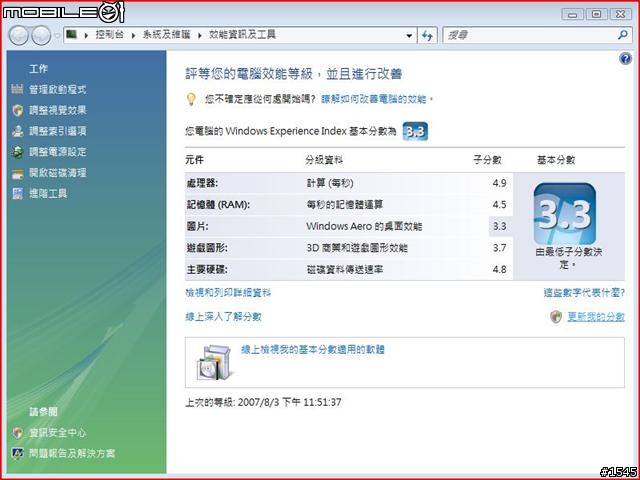This screenshot has width=640, height=480.
Task: Click the 4.9 processor subscore
Action: (499, 183)
